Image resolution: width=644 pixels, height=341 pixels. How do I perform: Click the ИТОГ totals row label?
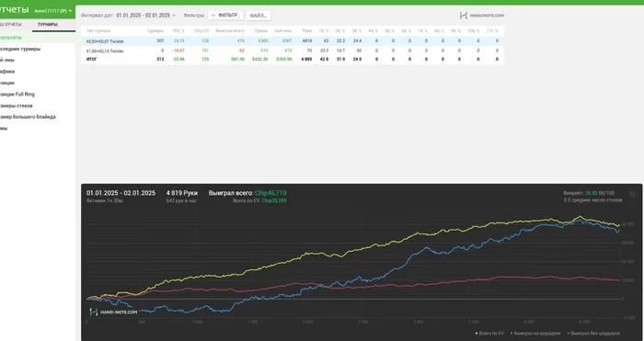point(92,59)
